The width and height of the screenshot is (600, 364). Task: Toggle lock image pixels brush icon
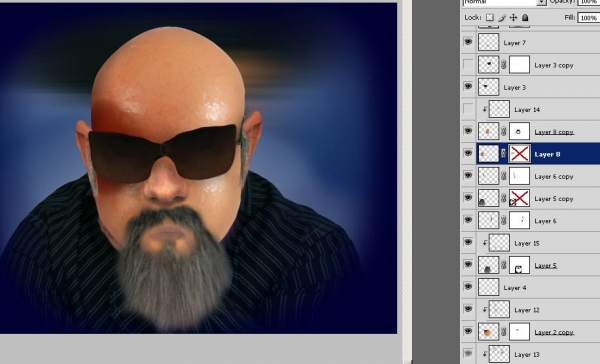tap(502, 18)
